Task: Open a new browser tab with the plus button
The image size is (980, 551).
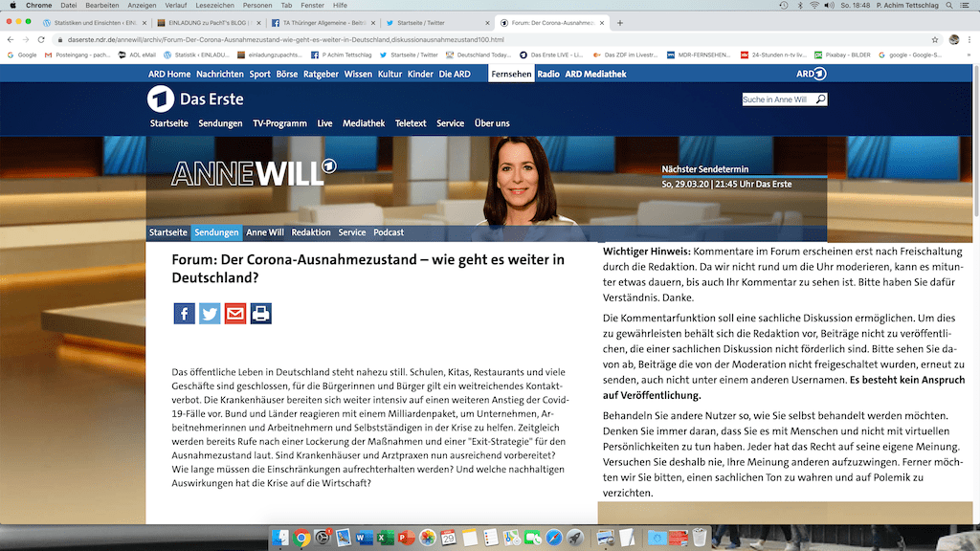Action: click(620, 22)
